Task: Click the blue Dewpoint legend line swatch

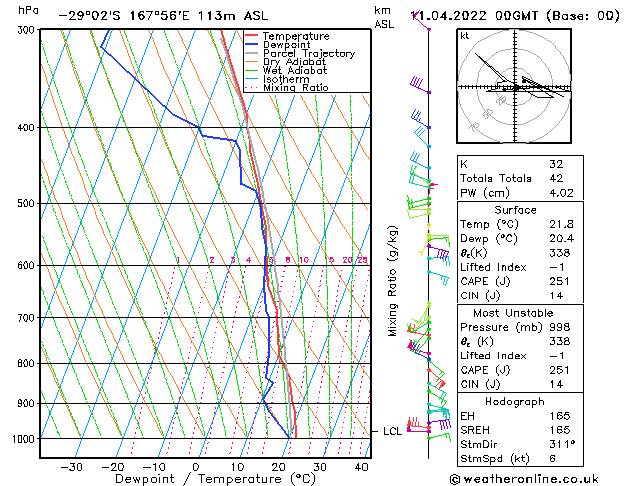Action: [252, 45]
